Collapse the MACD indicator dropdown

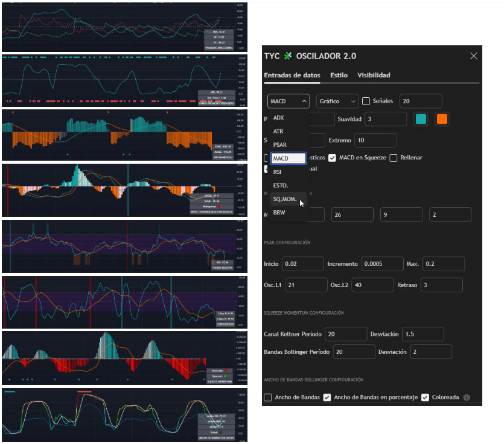[288, 101]
